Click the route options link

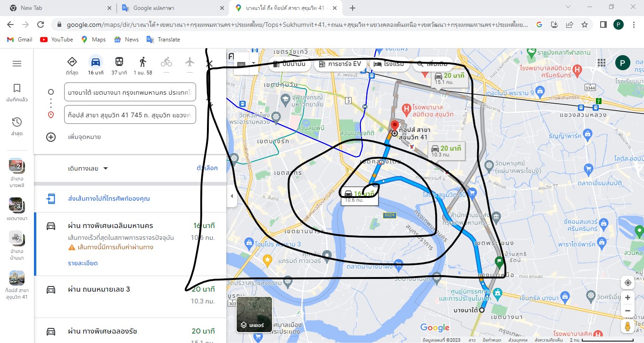click(x=207, y=168)
